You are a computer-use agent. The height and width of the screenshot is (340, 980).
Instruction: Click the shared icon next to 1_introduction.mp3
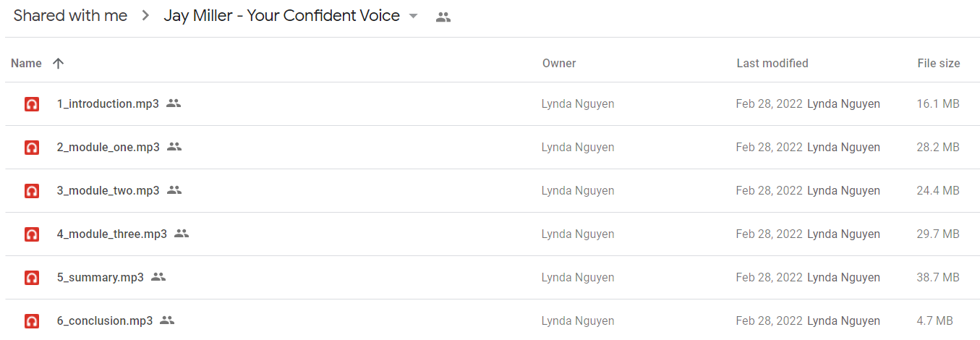[x=174, y=103]
